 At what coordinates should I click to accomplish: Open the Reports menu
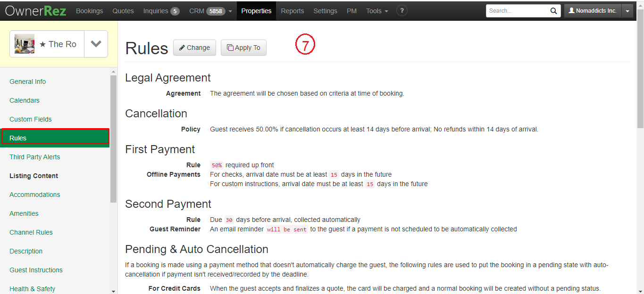click(x=293, y=10)
